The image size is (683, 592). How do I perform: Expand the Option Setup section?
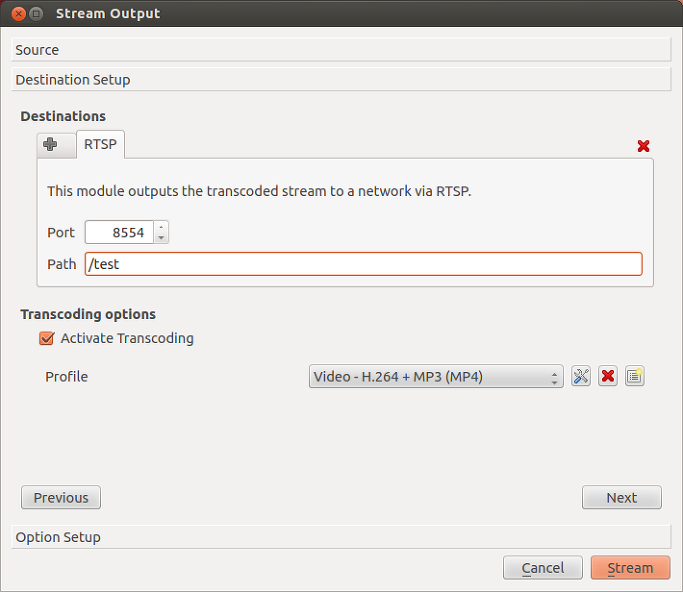pos(341,537)
